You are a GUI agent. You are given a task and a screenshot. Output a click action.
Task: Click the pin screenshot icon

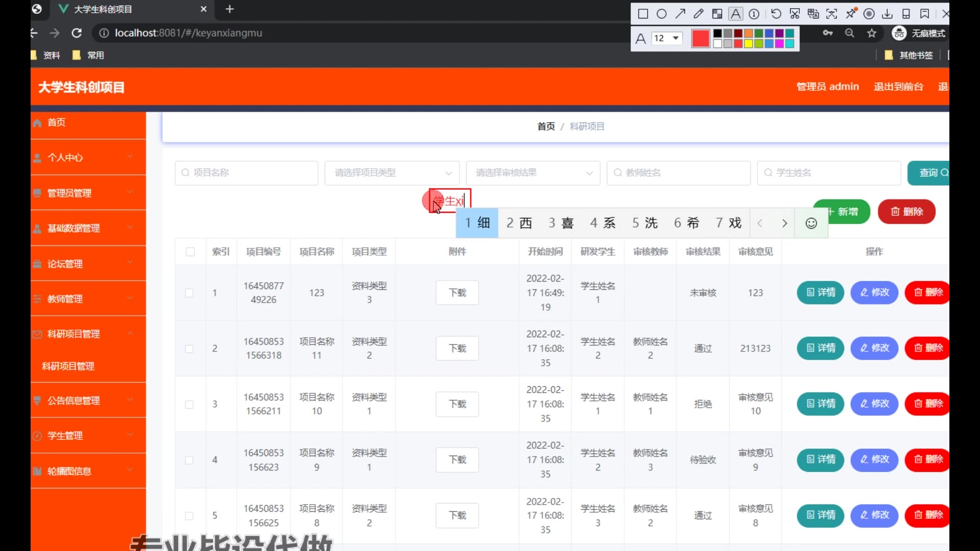click(851, 14)
